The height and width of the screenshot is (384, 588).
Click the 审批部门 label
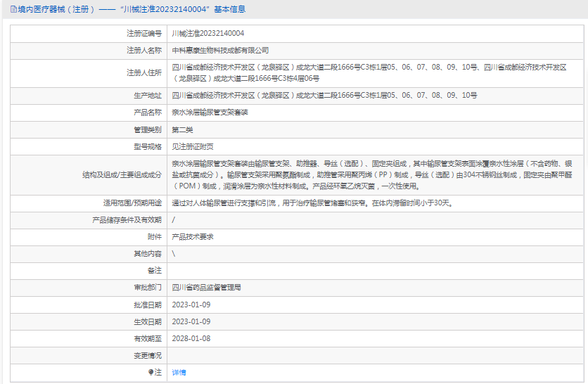pyautogui.click(x=148, y=288)
